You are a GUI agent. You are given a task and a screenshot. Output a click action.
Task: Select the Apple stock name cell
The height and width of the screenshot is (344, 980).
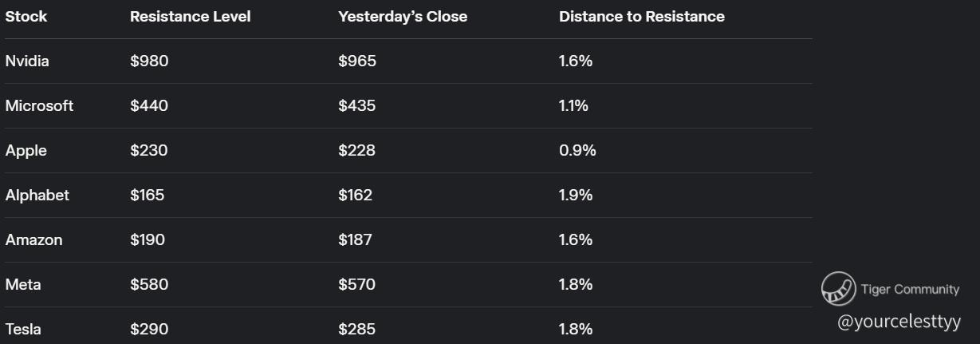pyautogui.click(x=26, y=151)
